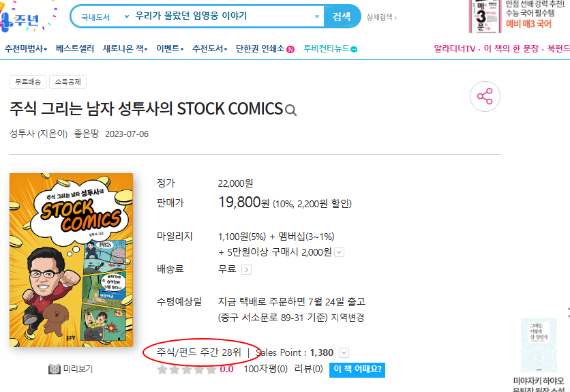
Task: Click the magnifier icon beside the book title
Action: click(x=291, y=110)
